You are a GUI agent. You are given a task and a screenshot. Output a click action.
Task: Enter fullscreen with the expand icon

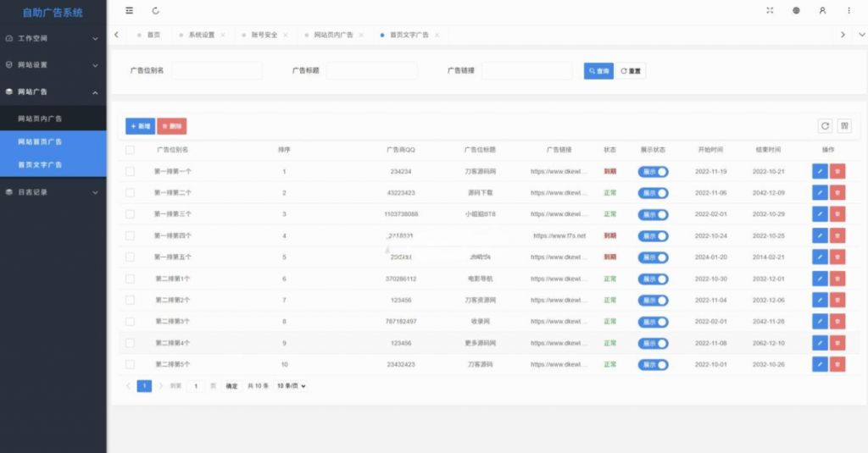pos(770,11)
